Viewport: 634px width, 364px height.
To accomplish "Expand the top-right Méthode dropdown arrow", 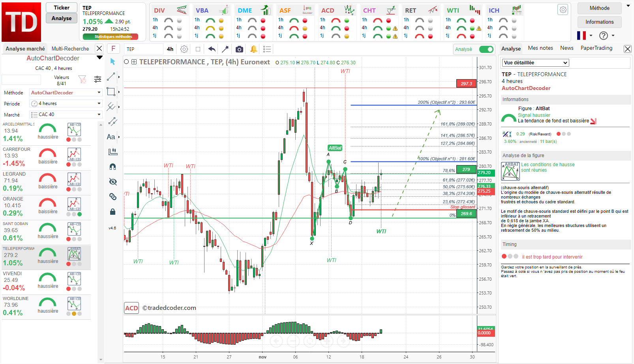I will pos(628,6).
